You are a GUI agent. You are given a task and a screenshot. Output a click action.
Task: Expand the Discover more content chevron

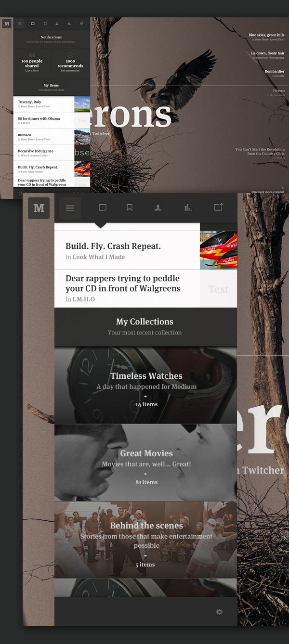point(282,188)
